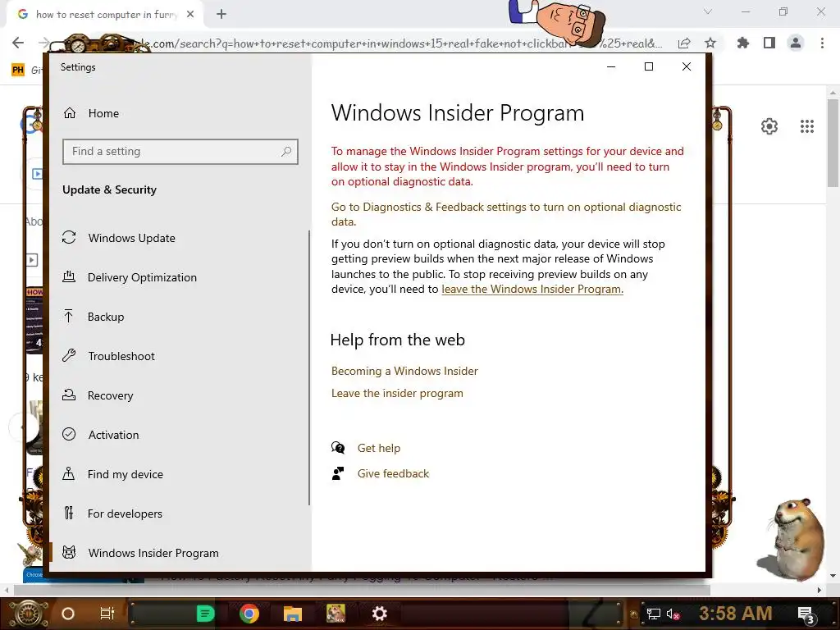
Task: Open Chrome extensions puzzle icon
Action: click(x=743, y=43)
